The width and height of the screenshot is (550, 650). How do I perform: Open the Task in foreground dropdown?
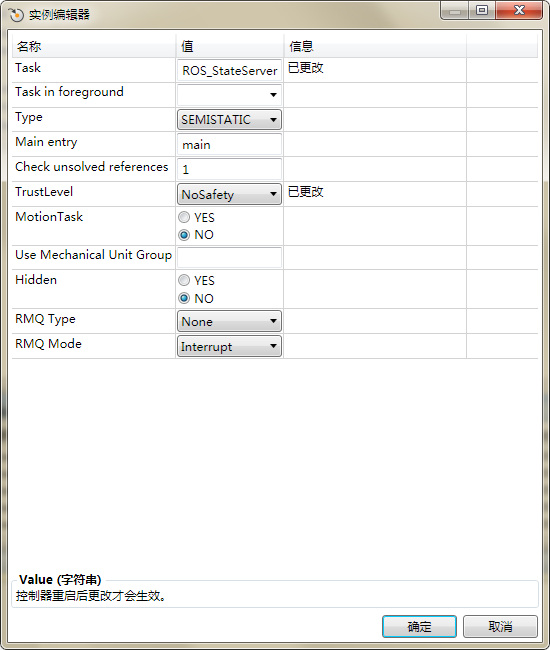[x=229, y=95]
